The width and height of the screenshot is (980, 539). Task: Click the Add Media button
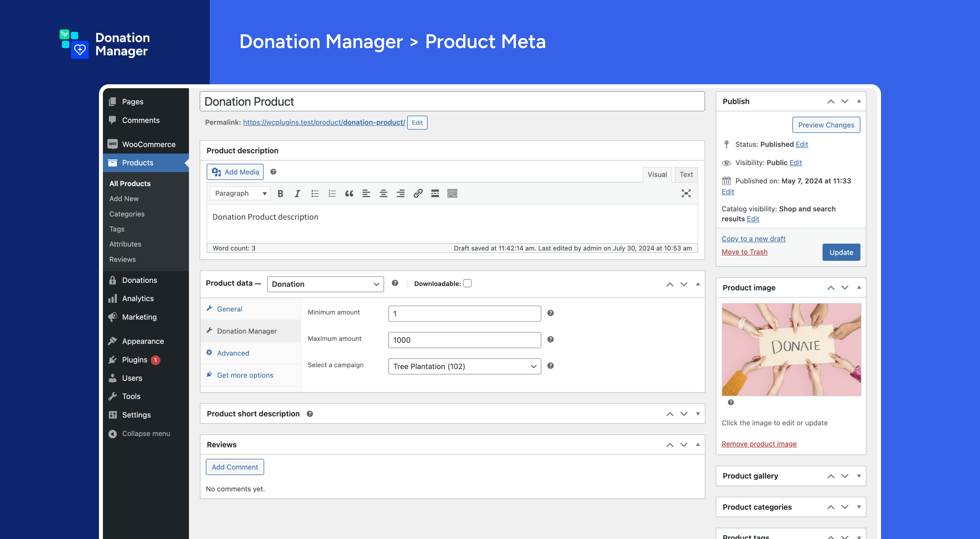235,172
